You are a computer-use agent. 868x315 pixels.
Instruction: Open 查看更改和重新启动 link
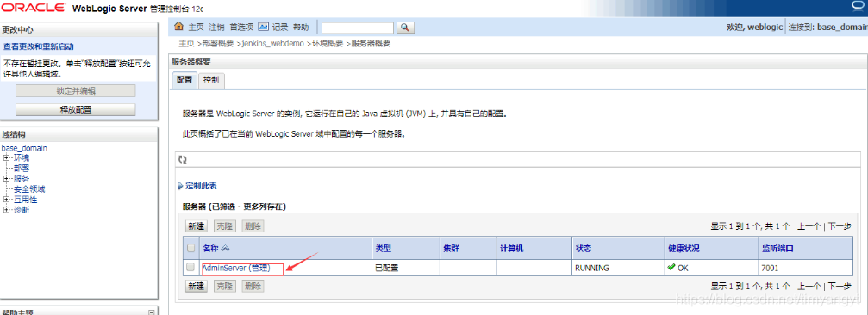pyautogui.click(x=39, y=47)
